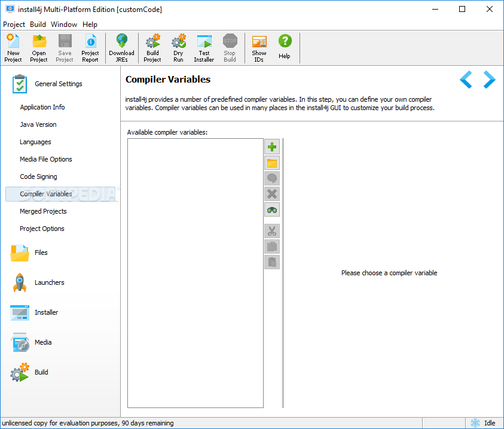The width and height of the screenshot is (504, 429).
Task: Click the delete X button for variables
Action: [272, 194]
